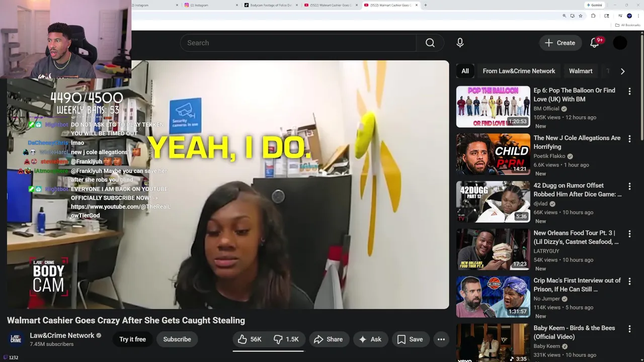Open All Bookmarks folder

click(x=627, y=25)
